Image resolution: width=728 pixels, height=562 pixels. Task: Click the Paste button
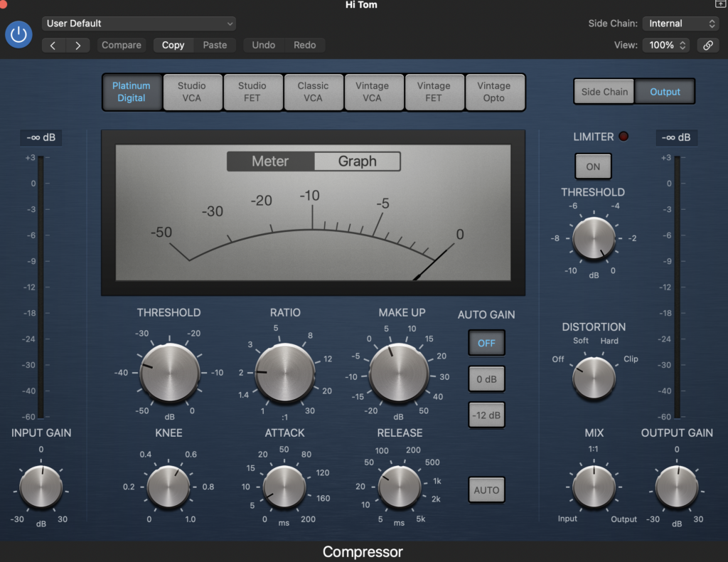tap(215, 45)
